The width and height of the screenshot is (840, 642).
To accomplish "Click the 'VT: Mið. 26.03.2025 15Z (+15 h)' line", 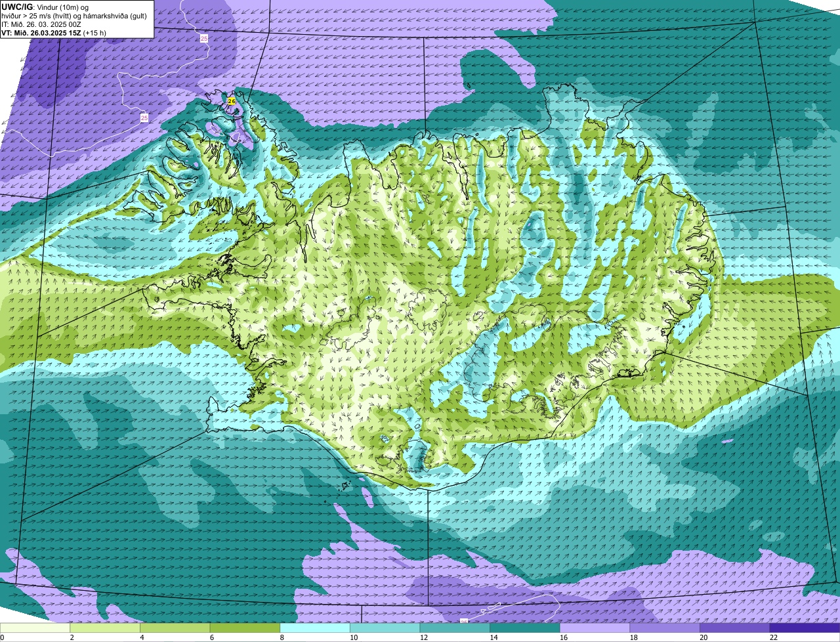I will pyautogui.click(x=54, y=33).
